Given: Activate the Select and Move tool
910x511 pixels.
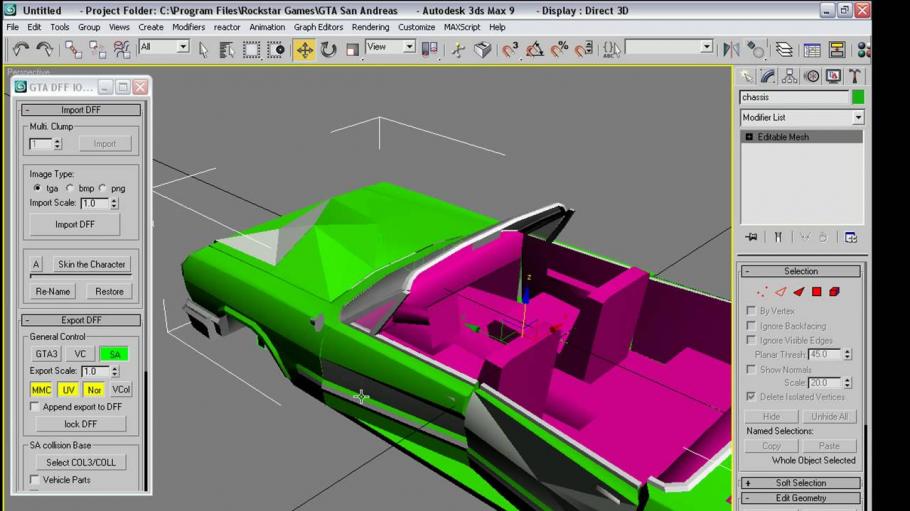Looking at the screenshot, I should tap(304, 49).
